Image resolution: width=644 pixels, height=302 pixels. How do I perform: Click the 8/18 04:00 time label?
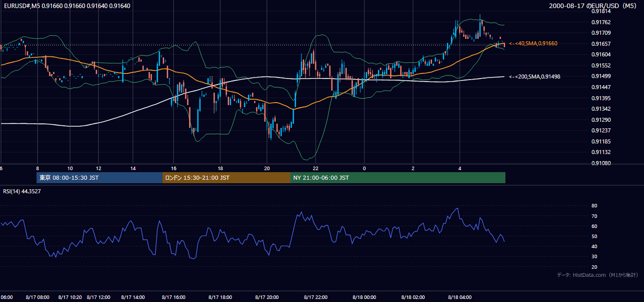point(460,297)
